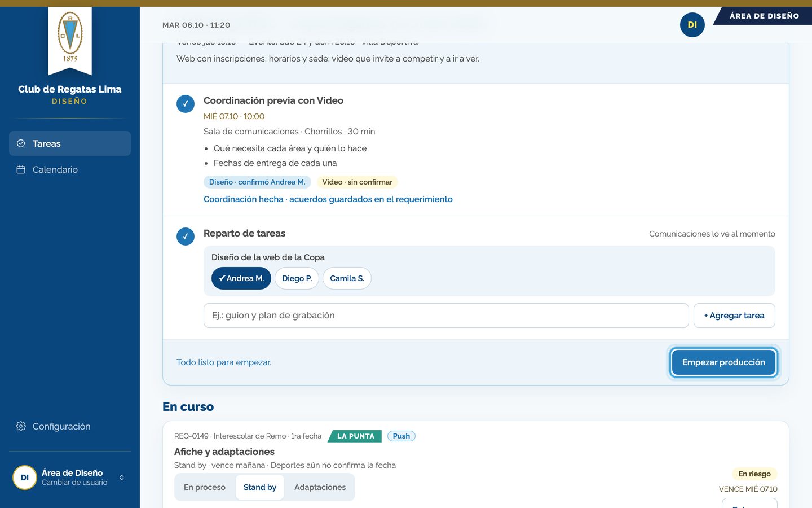This screenshot has width=812, height=508.
Task: Click the DI avatar in the top header
Action: pos(692,25)
